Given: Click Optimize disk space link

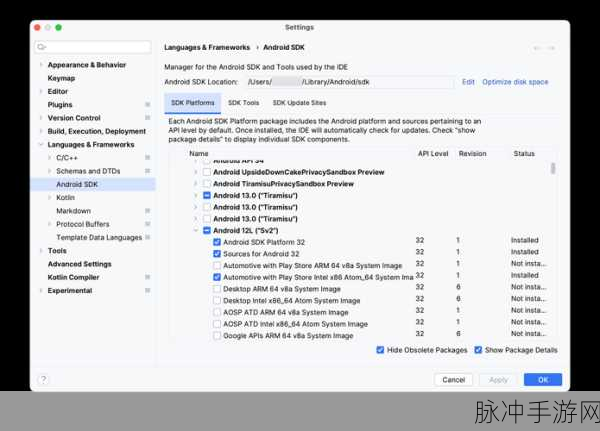Looking at the screenshot, I should coord(515,82).
